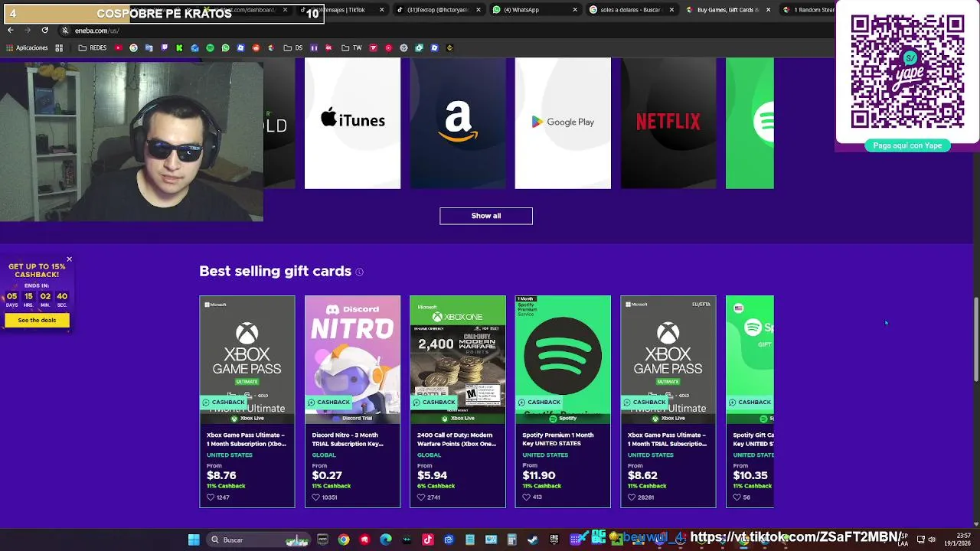Click the CASHBACK badge on Discord Nitro card
Image resolution: width=980 pixels, height=551 pixels.
(328, 402)
